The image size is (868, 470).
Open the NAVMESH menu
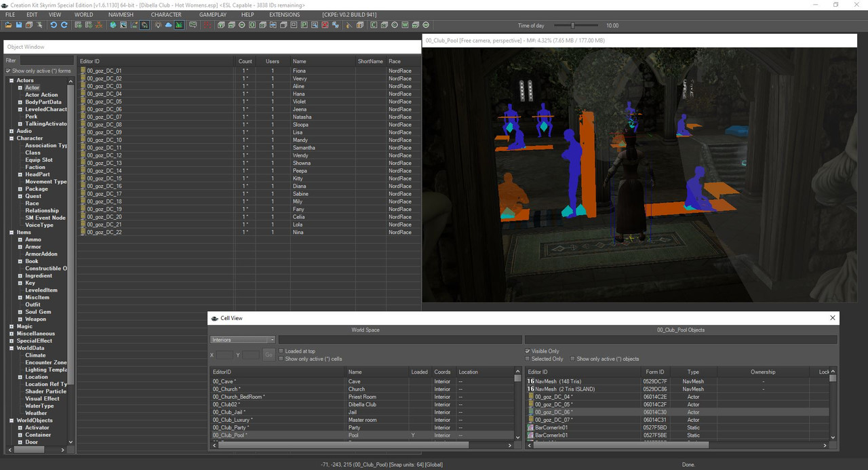[x=119, y=14]
